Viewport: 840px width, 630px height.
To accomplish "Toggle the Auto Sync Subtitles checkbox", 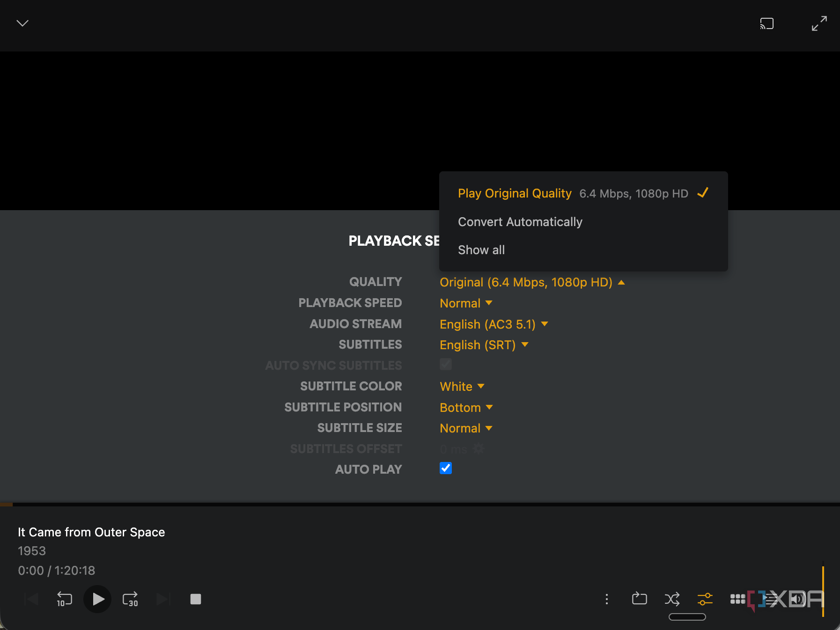I will click(x=446, y=364).
